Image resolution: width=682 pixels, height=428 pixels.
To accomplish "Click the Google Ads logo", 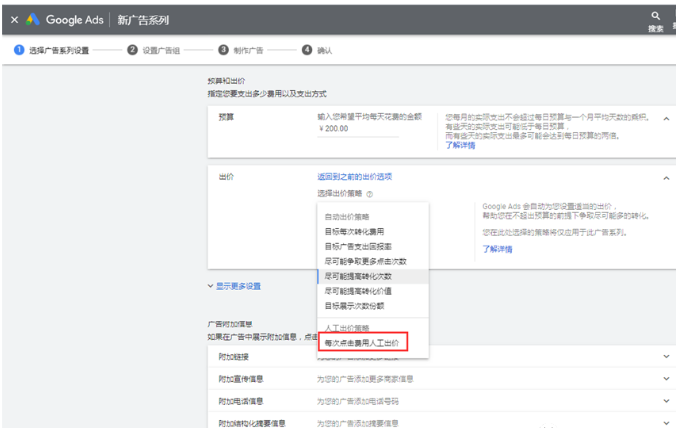I will (33, 19).
